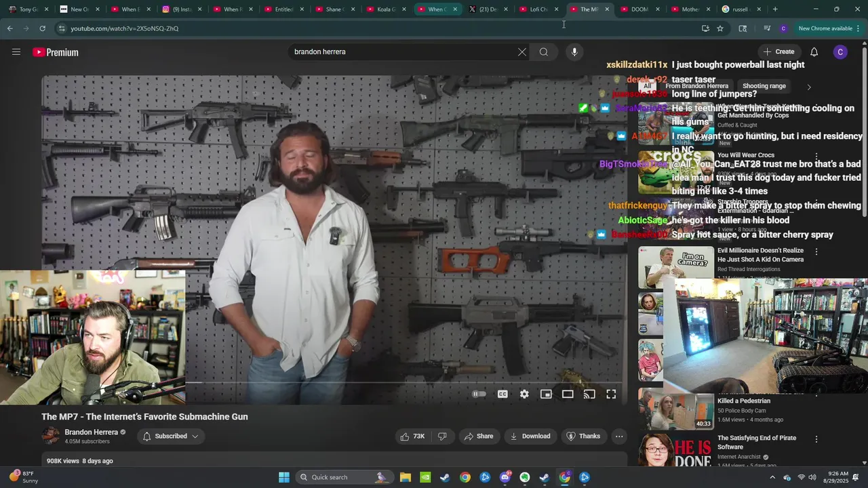
Task: Run search with the magnifier button
Action: point(544,52)
